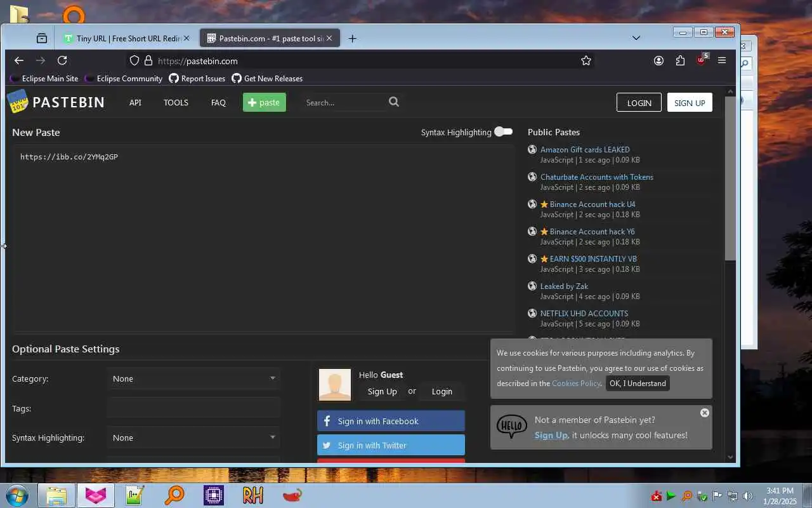
Task: Open a new browser tab with plus
Action: (353, 38)
